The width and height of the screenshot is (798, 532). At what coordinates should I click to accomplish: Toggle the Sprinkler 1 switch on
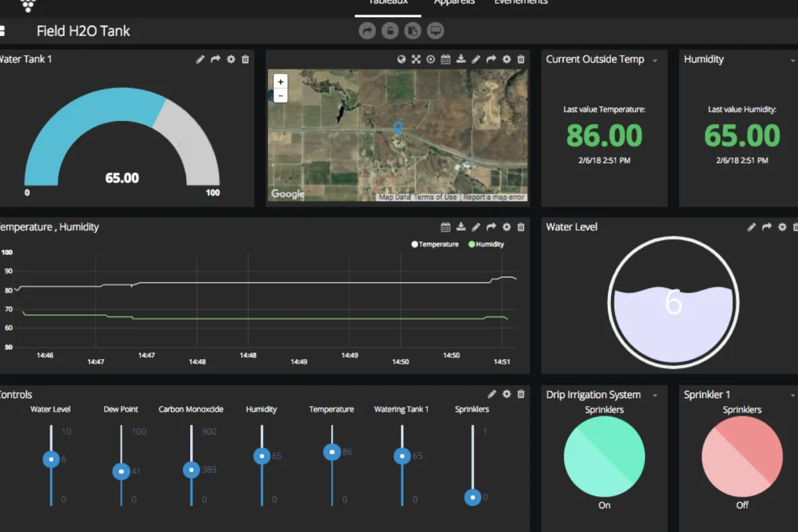pos(741,457)
